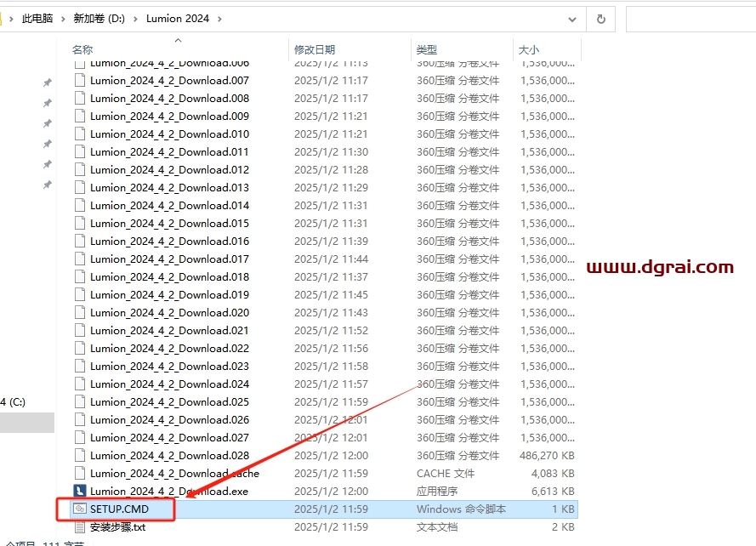Click the date 2025/1/2 11:52

tap(332, 330)
